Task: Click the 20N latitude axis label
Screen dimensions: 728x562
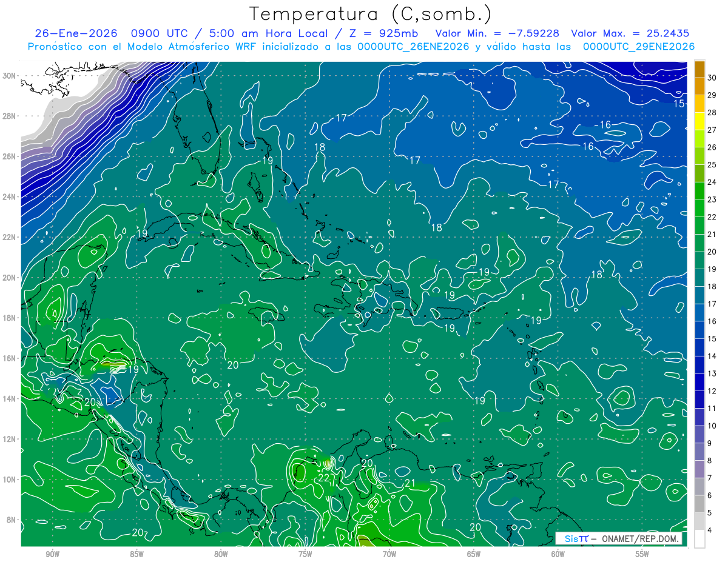Action: (x=10, y=278)
